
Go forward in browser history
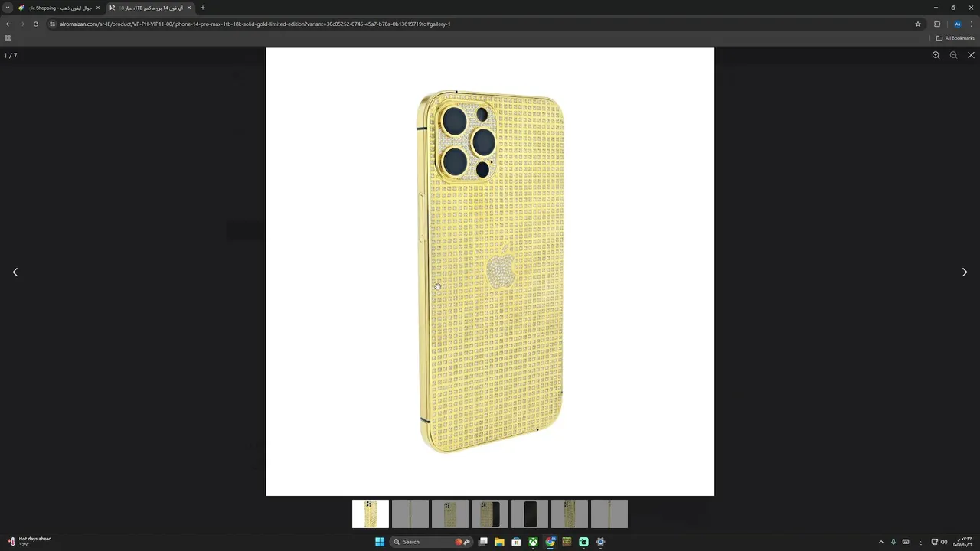[21, 24]
